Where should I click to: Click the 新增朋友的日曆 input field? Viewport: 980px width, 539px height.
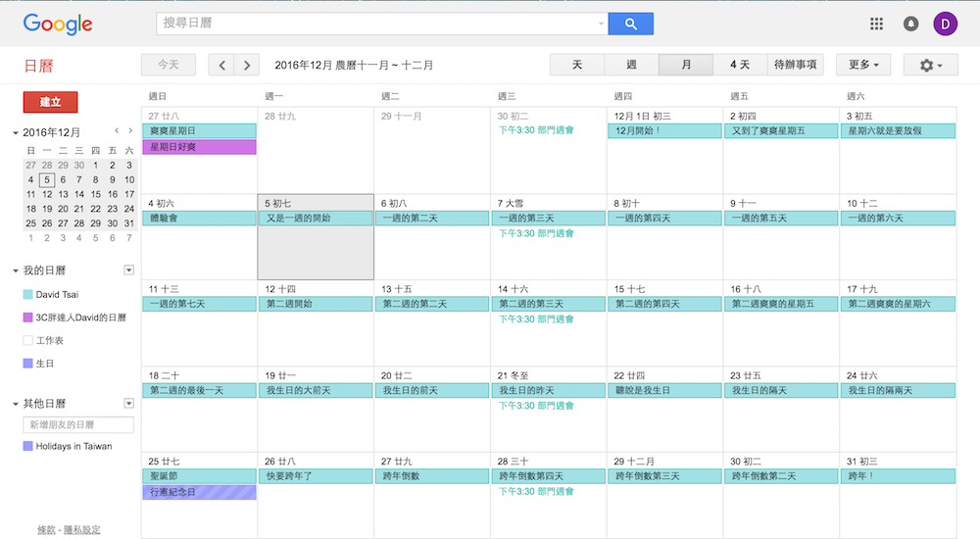pos(78,425)
